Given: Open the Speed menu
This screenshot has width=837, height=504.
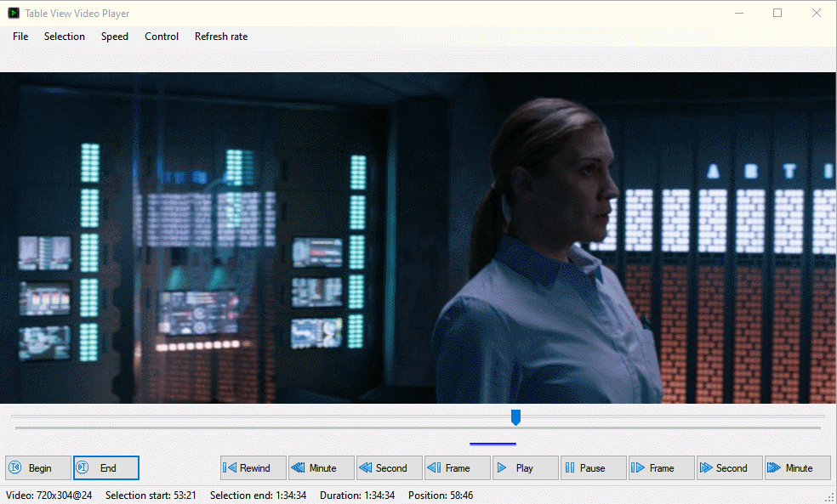Looking at the screenshot, I should pyautogui.click(x=115, y=37).
